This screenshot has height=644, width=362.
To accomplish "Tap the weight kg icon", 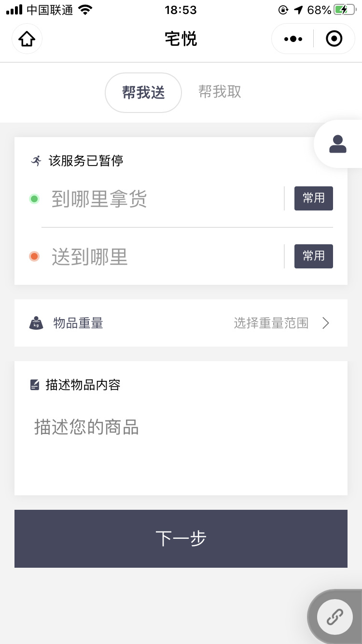I will (x=36, y=323).
